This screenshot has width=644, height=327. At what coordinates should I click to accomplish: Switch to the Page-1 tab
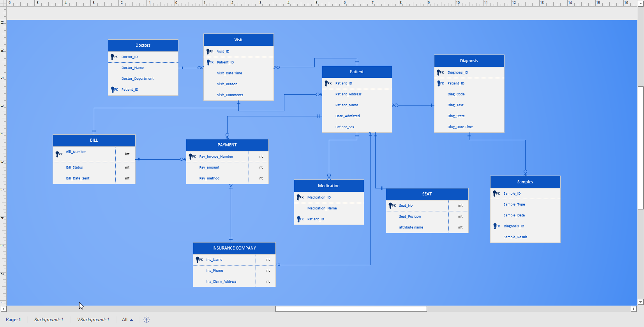pyautogui.click(x=13, y=320)
